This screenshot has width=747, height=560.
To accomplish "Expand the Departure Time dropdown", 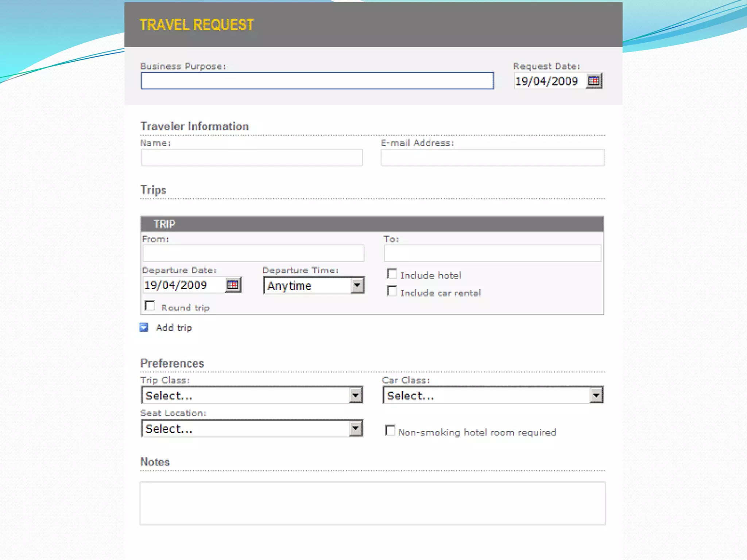I will point(357,285).
